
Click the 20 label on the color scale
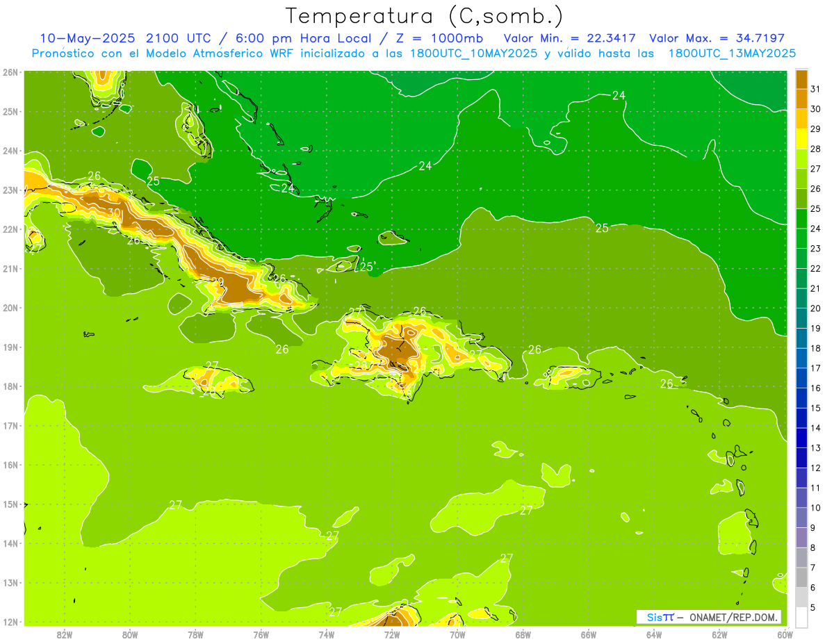[816, 308]
